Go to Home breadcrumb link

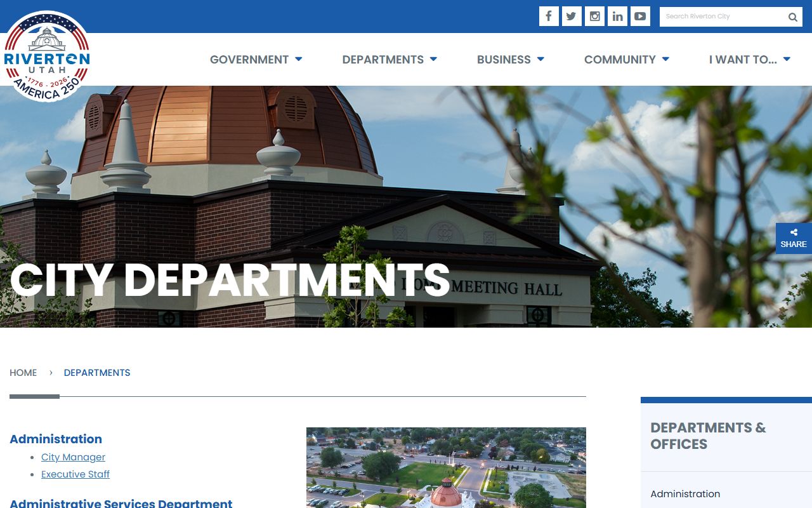(x=23, y=373)
